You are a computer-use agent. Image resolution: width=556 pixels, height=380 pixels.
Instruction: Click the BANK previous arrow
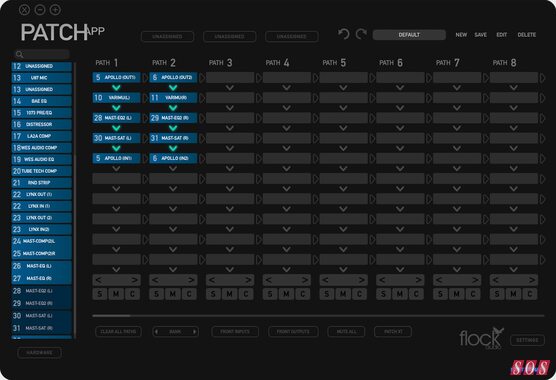click(157, 332)
